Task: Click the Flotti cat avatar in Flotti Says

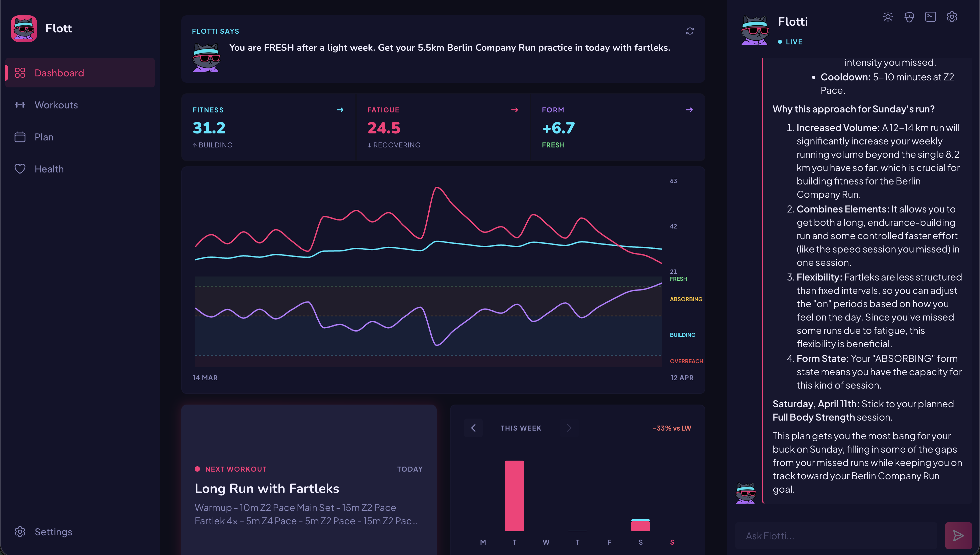Action: tap(206, 58)
